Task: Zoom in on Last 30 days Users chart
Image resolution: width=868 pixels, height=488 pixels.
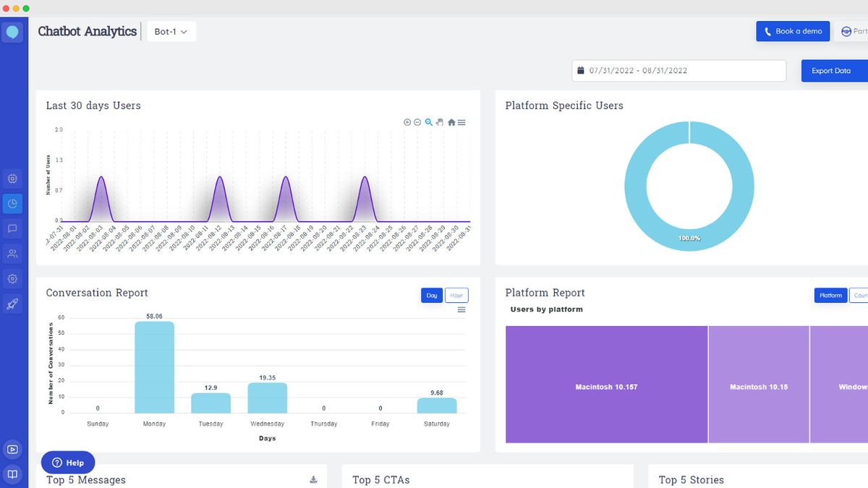Action: point(407,122)
